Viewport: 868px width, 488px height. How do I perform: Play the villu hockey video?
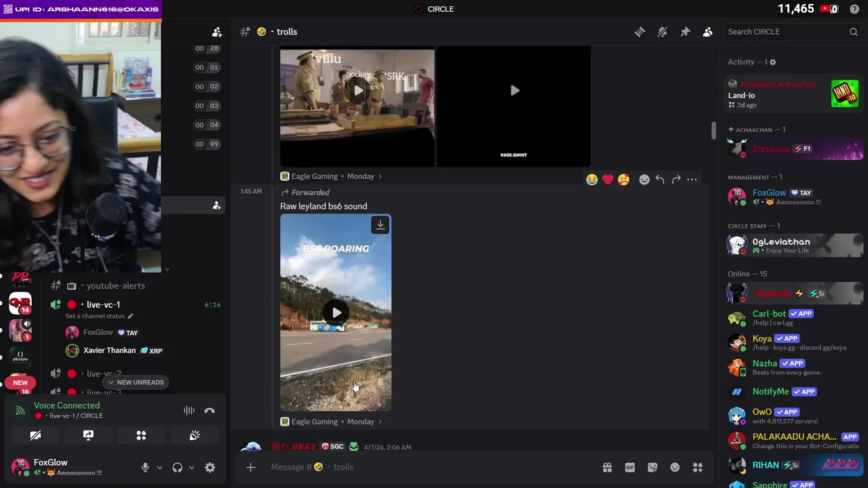357,90
